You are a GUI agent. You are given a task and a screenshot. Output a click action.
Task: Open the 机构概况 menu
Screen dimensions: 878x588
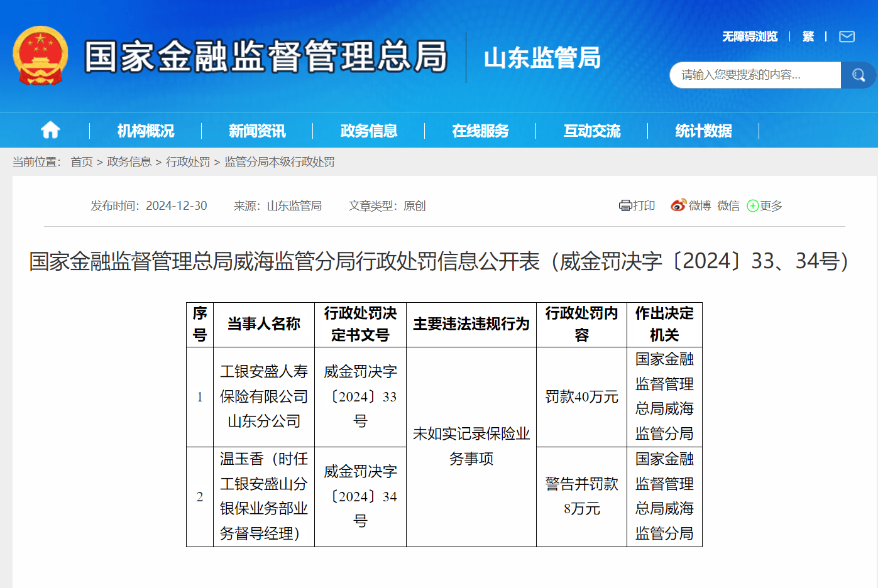click(x=145, y=130)
